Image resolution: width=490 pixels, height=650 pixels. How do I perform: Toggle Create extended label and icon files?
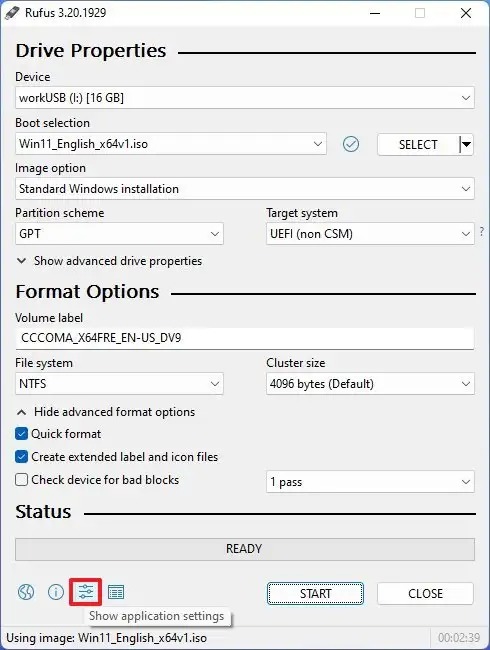(21, 457)
